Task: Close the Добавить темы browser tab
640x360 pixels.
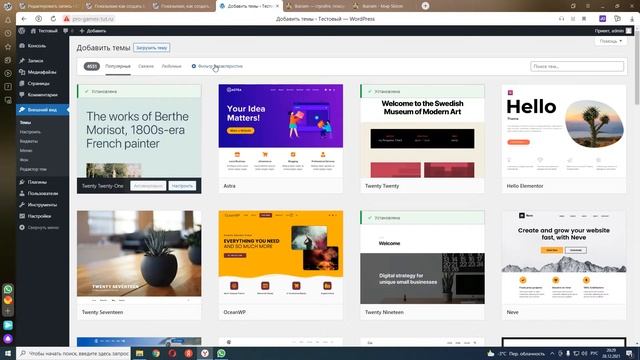Action: pos(277,6)
